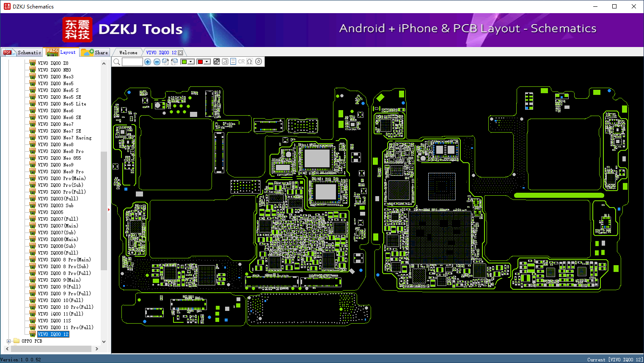Click the version number in the status bar

21,360
